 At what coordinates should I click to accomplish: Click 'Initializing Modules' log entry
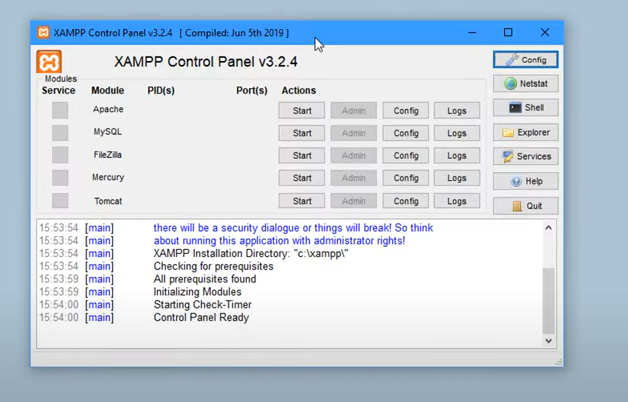tap(197, 292)
